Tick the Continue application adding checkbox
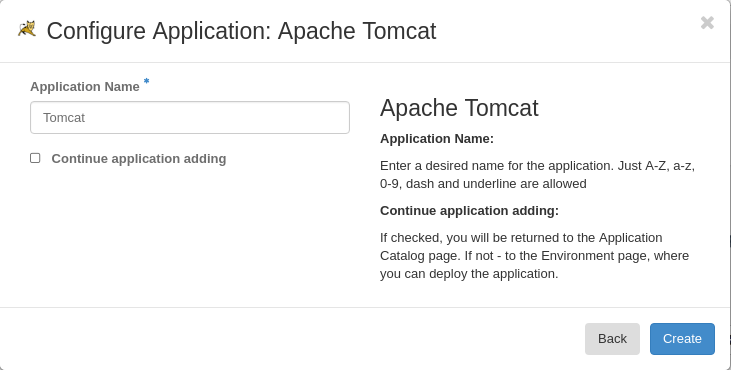 click(x=35, y=158)
